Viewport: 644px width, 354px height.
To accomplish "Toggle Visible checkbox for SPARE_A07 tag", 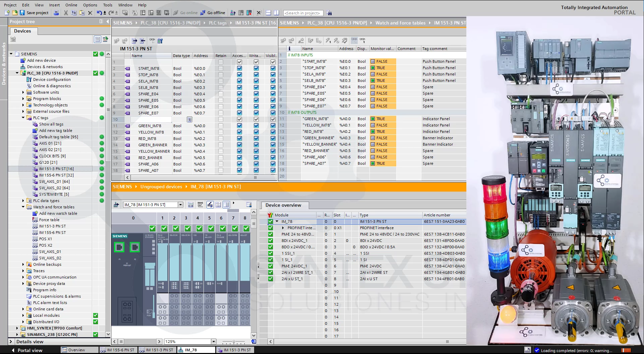I will pos(273,170).
